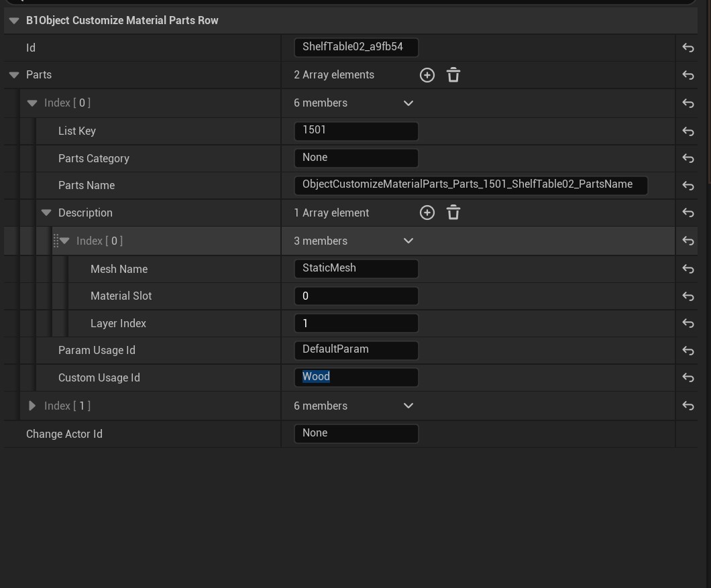Reset the Parts Index [ 0 ] row

(688, 103)
